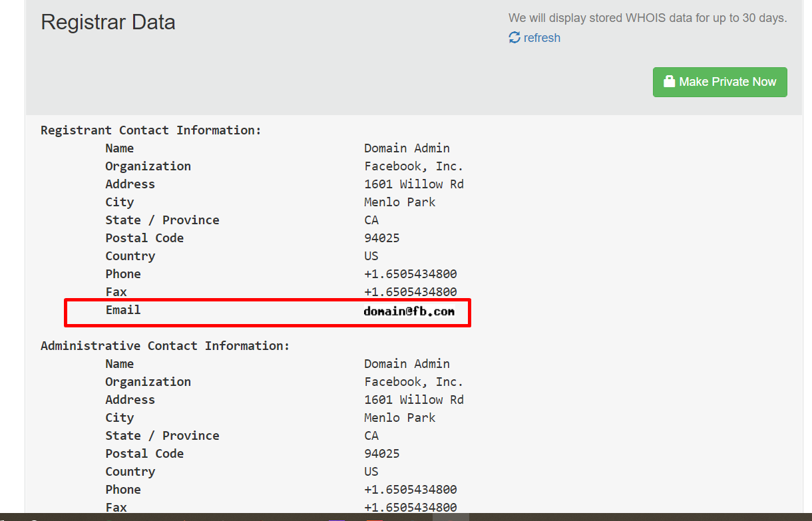Select Administrative address 1601 Willow Rd
Image resolution: width=812 pixels, height=521 pixels.
[x=414, y=400]
